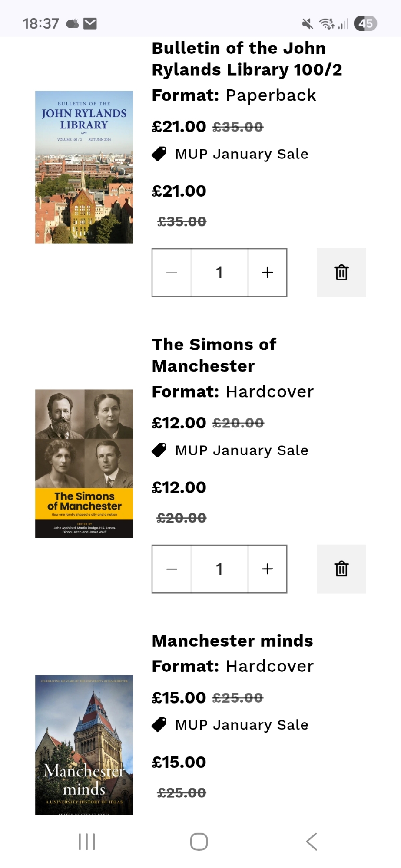Remove The Simons of Manchester from cart
Screen dimensions: 401x868
pyautogui.click(x=341, y=569)
